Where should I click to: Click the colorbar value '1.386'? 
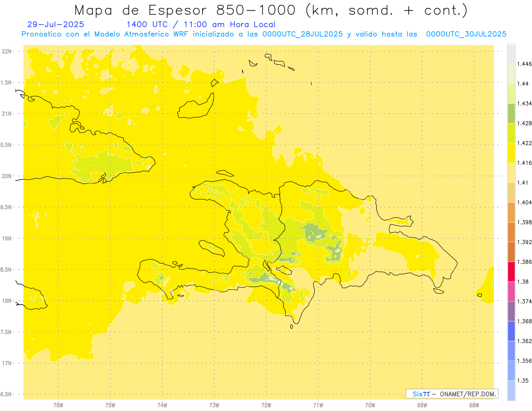(x=524, y=262)
